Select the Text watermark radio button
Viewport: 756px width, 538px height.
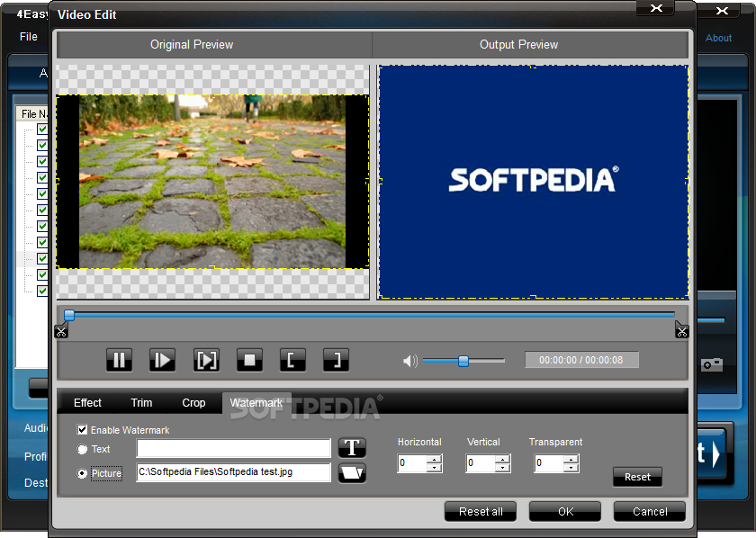click(x=83, y=449)
